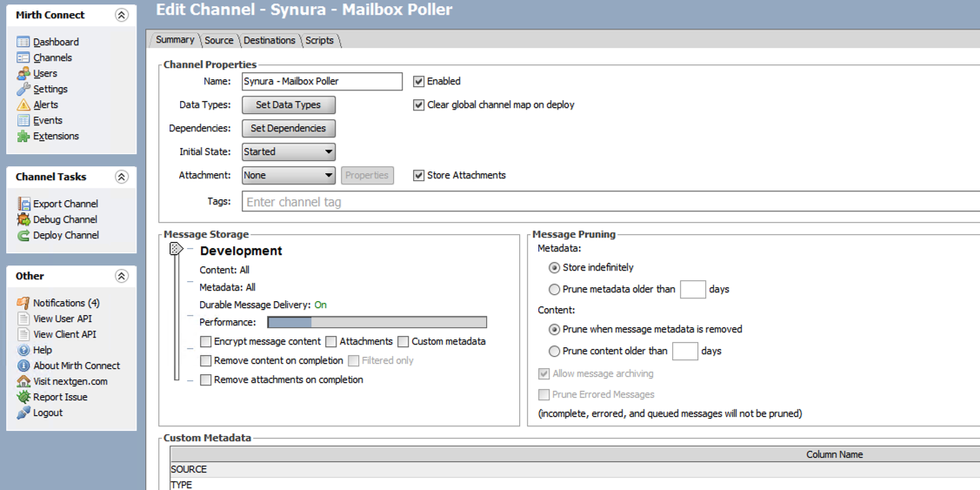Viewport: 980px width, 490px height.
Task: Click the Set Data Types button
Action: (289, 104)
